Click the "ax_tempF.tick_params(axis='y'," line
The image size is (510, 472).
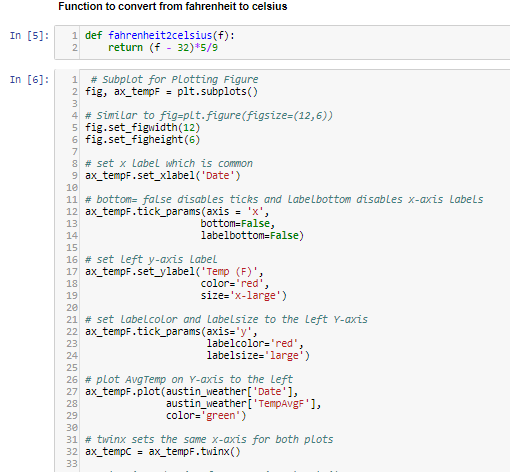(171, 331)
